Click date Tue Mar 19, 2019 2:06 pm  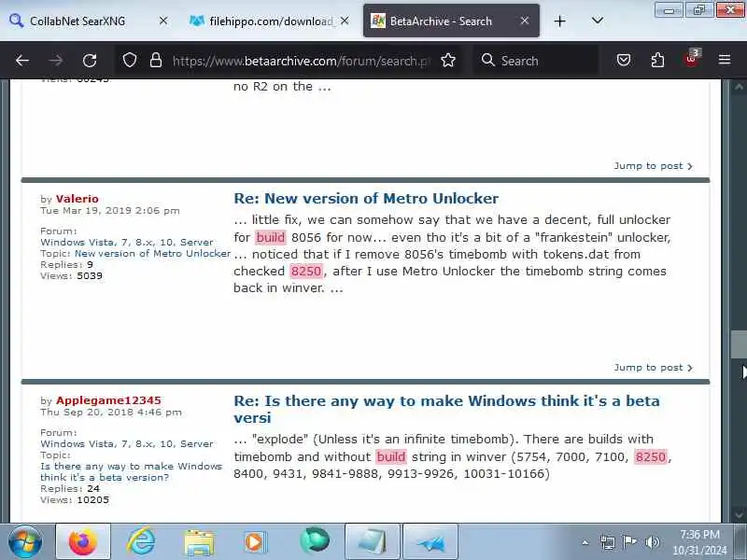tap(110, 211)
